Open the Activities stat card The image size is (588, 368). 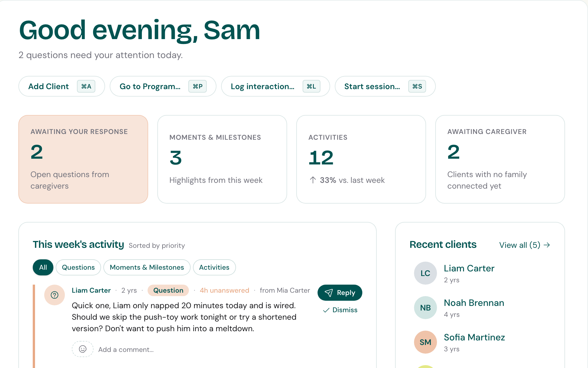click(361, 159)
